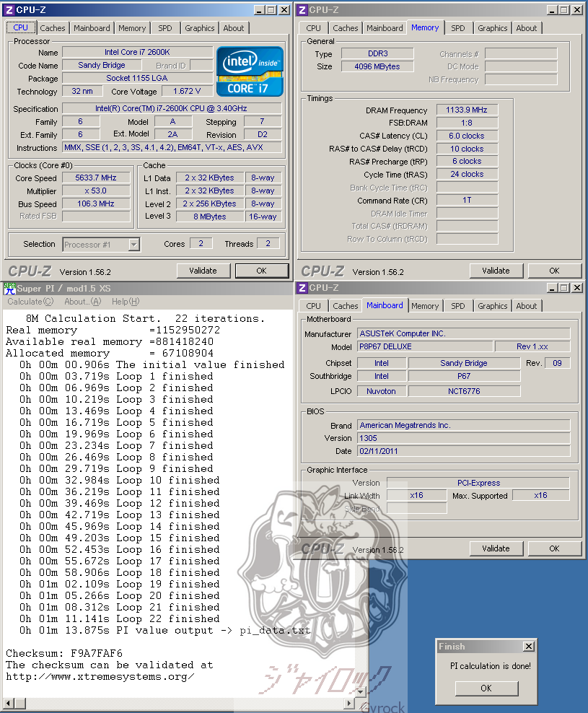Open About menu in Super PI
588x713 pixels.
click(x=83, y=302)
